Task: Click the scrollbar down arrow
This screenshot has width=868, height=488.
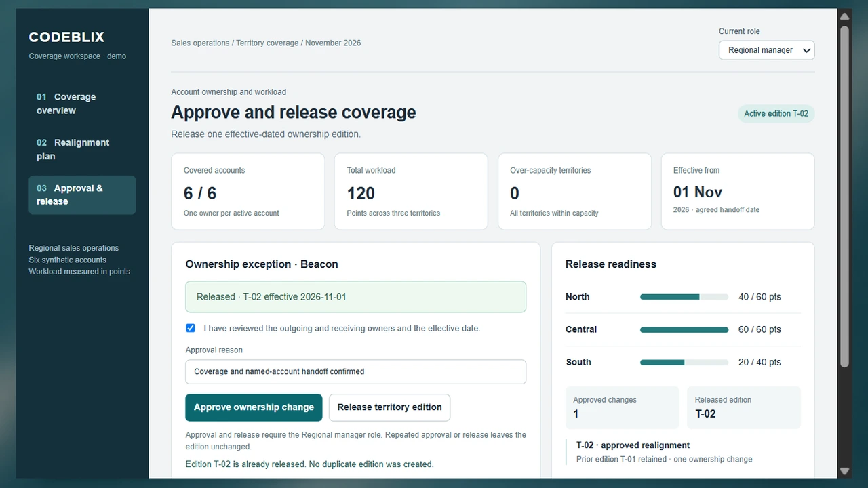Action: pos(844,471)
